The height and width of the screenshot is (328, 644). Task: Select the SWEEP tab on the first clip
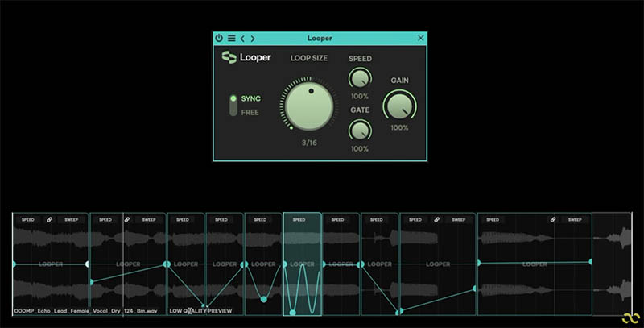pyautogui.click(x=71, y=220)
